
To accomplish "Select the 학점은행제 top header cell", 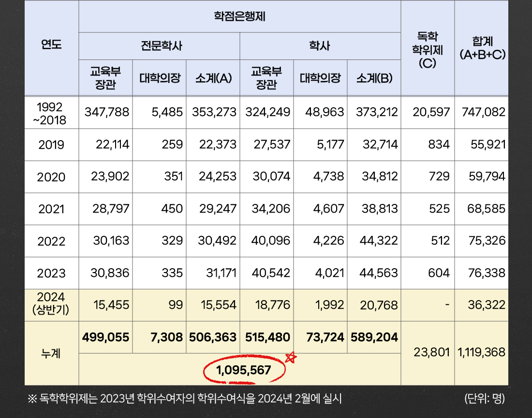I will pyautogui.click(x=240, y=17).
